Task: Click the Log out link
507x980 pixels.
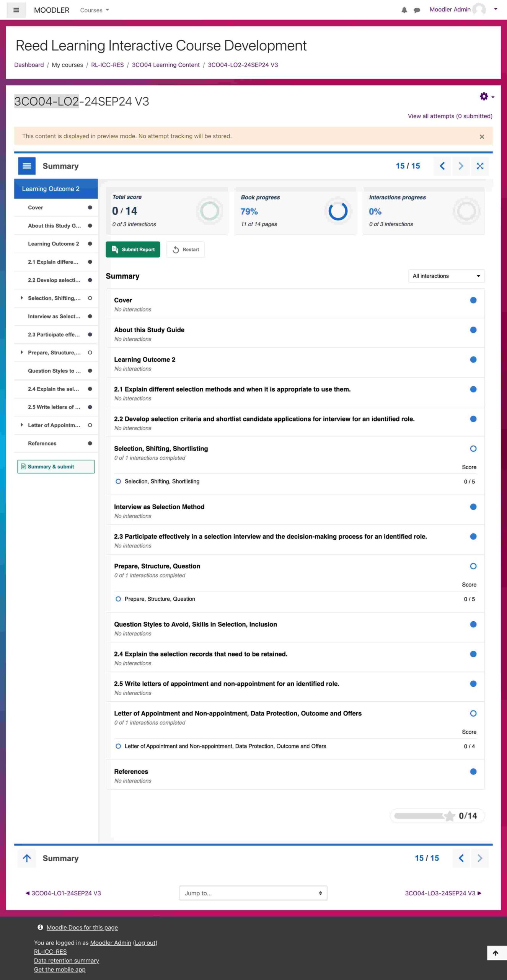Action: pyautogui.click(x=145, y=943)
